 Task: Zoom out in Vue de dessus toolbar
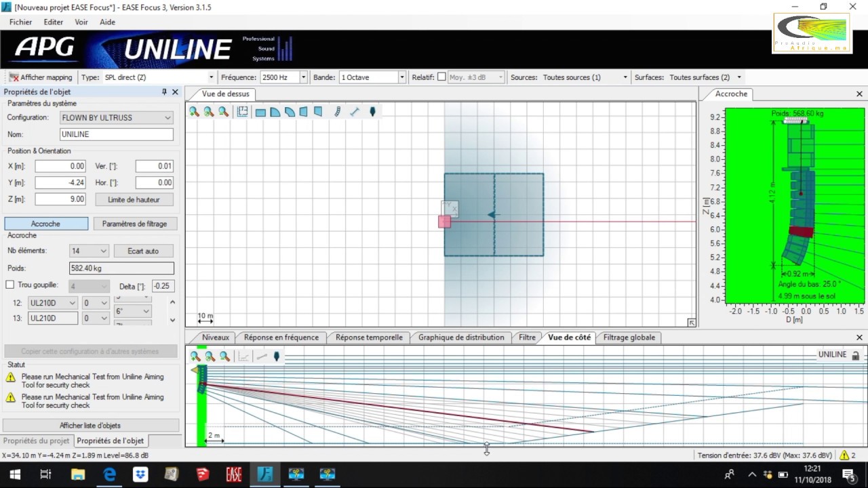click(x=224, y=112)
